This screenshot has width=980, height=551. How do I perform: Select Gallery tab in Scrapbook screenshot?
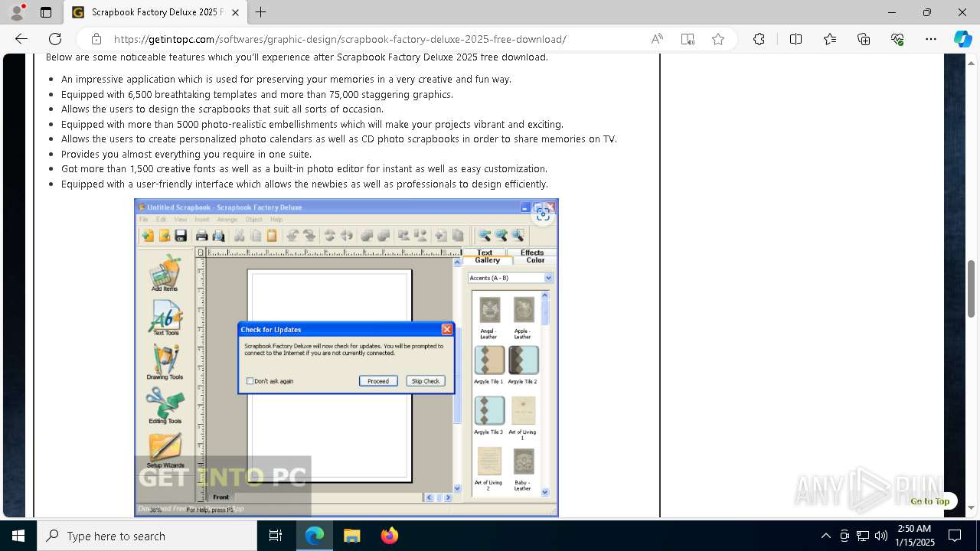[487, 260]
